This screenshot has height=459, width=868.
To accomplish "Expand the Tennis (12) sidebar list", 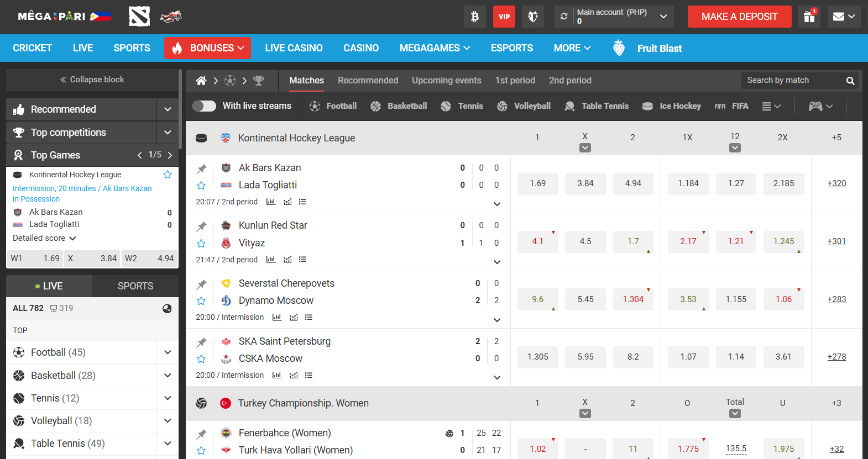I will pos(168,398).
